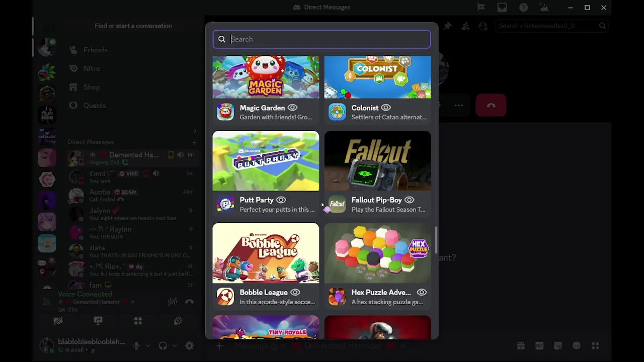This screenshot has width=644, height=362.
Task: Click the Colonist app icon
Action: pyautogui.click(x=337, y=112)
